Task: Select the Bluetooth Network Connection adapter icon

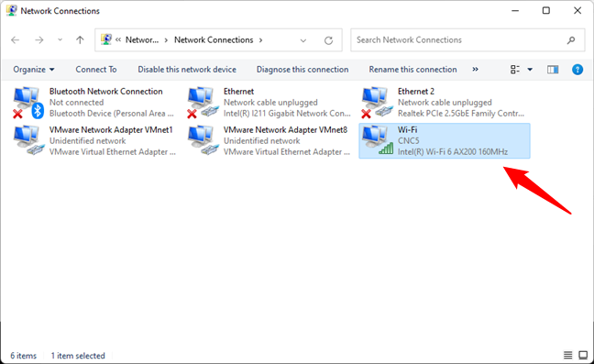Action: click(x=28, y=103)
